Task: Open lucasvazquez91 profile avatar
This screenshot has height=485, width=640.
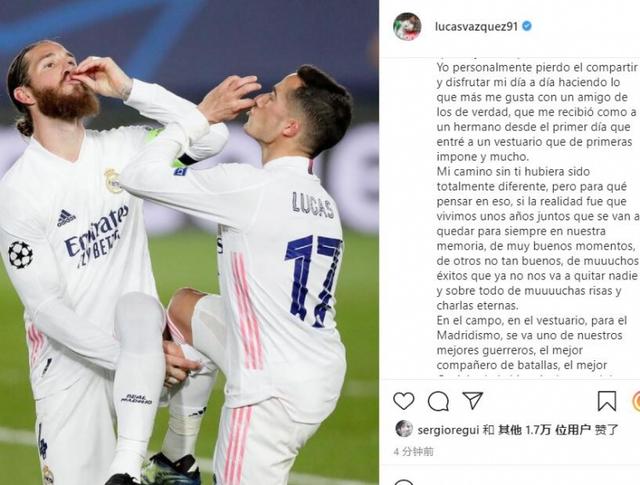Action: 407,27
